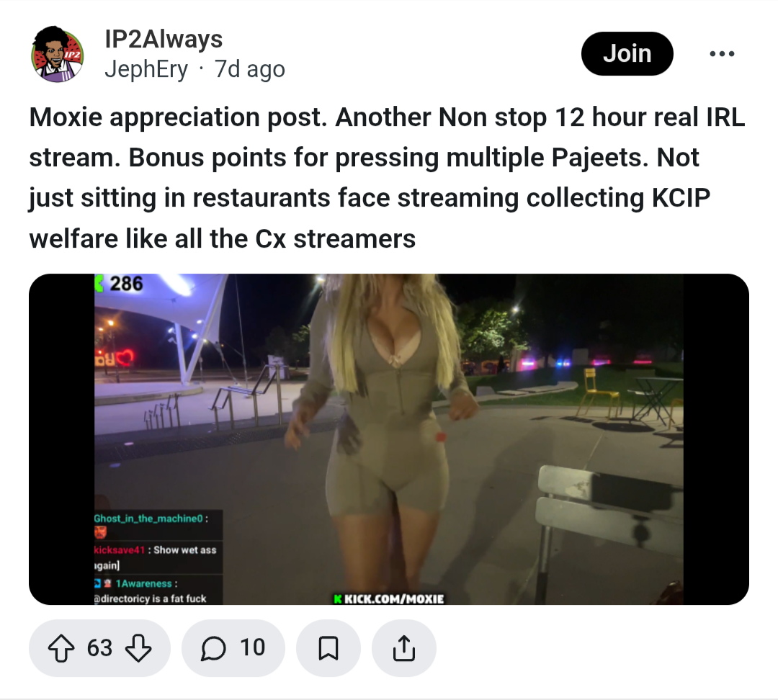Click the 1Awareness chat username
Viewport: 778px width, 700px height.
pos(143,583)
